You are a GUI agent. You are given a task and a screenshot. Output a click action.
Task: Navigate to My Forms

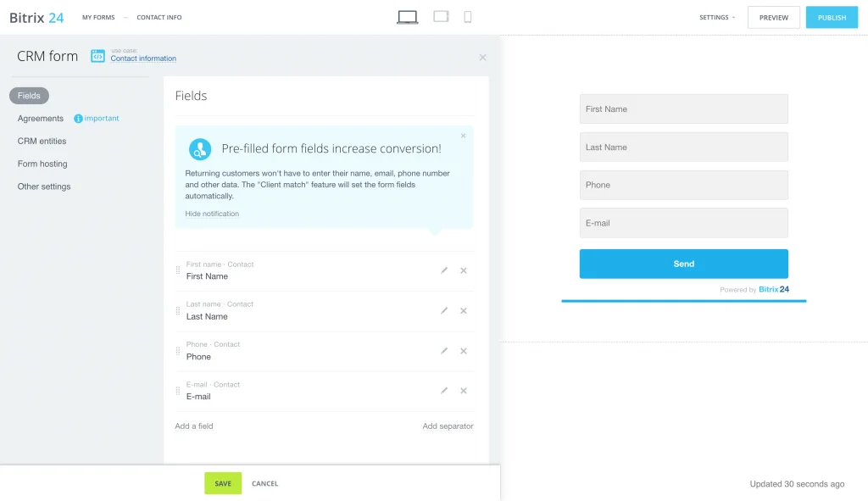click(98, 18)
